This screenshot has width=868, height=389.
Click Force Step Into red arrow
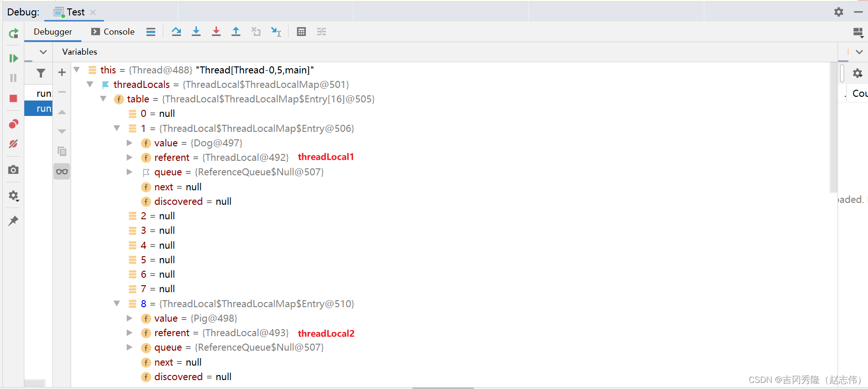(216, 32)
